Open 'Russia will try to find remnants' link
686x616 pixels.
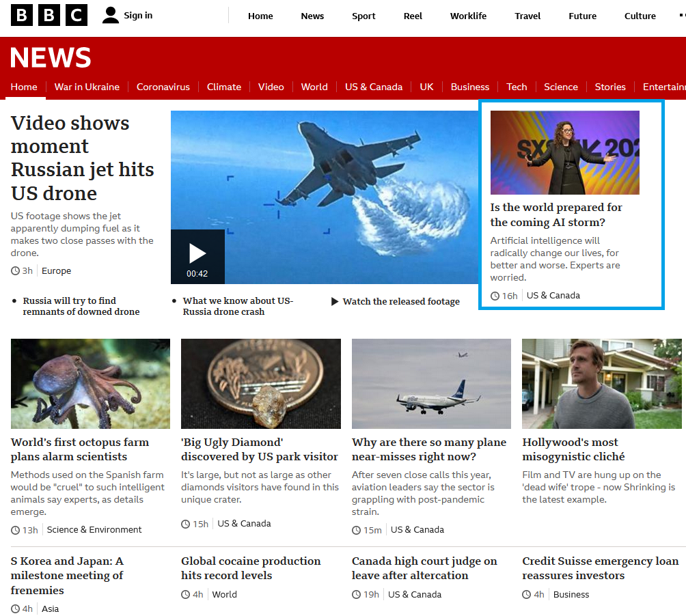[x=81, y=306]
